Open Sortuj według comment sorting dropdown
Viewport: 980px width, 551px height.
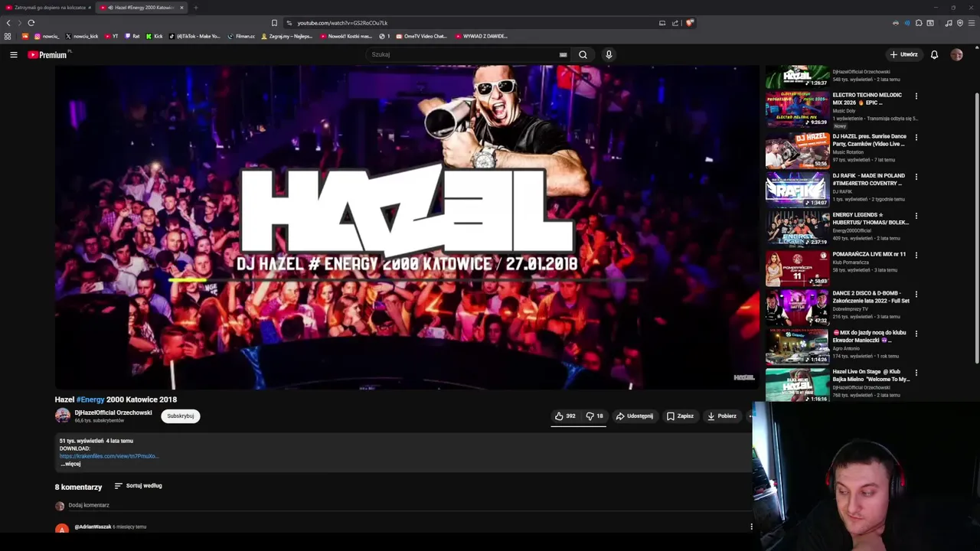coord(138,486)
